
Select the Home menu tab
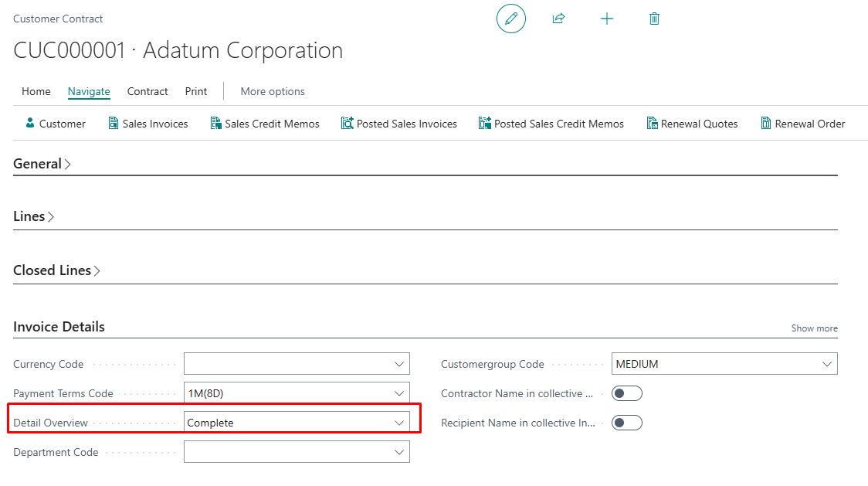pyautogui.click(x=36, y=91)
